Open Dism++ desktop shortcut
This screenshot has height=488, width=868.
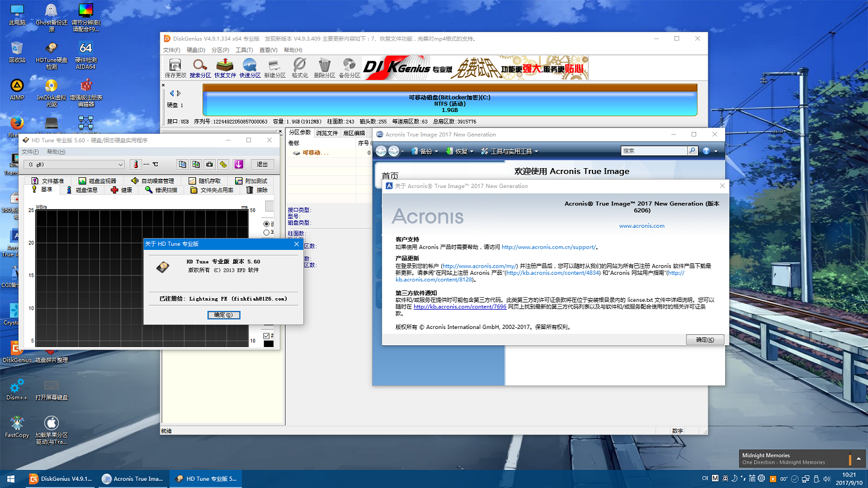(17, 389)
